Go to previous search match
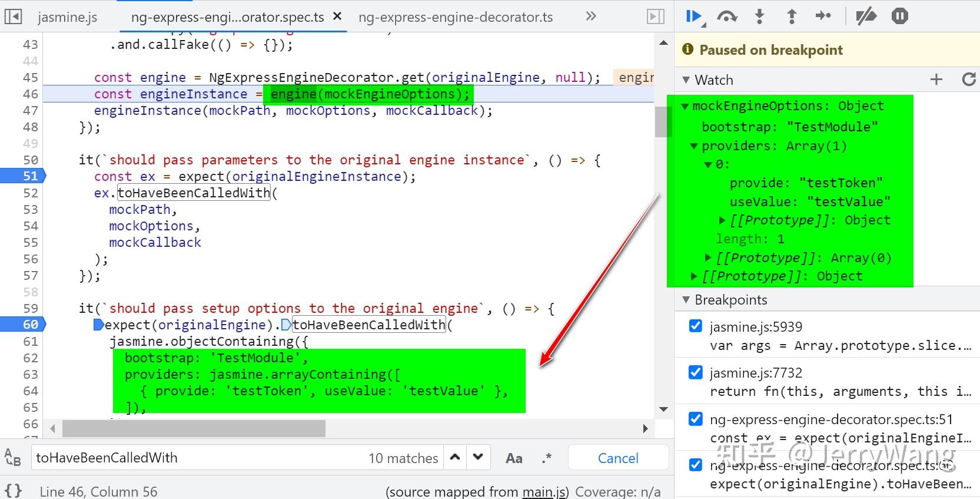980x499 pixels. pos(455,457)
